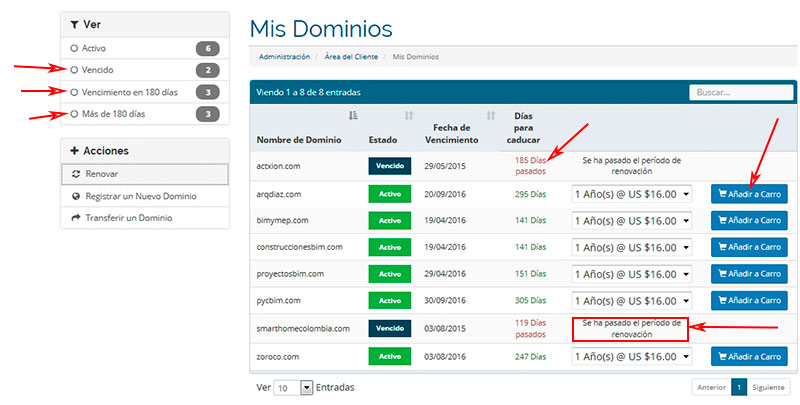The width and height of the screenshot is (800, 405).
Task: Click globe icon beside Registrar un Nuevo Dominio
Action: click(x=76, y=196)
